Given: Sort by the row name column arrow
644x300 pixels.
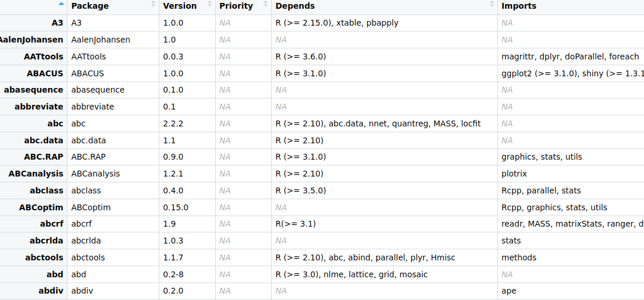Looking at the screenshot, I should [x=61, y=3].
